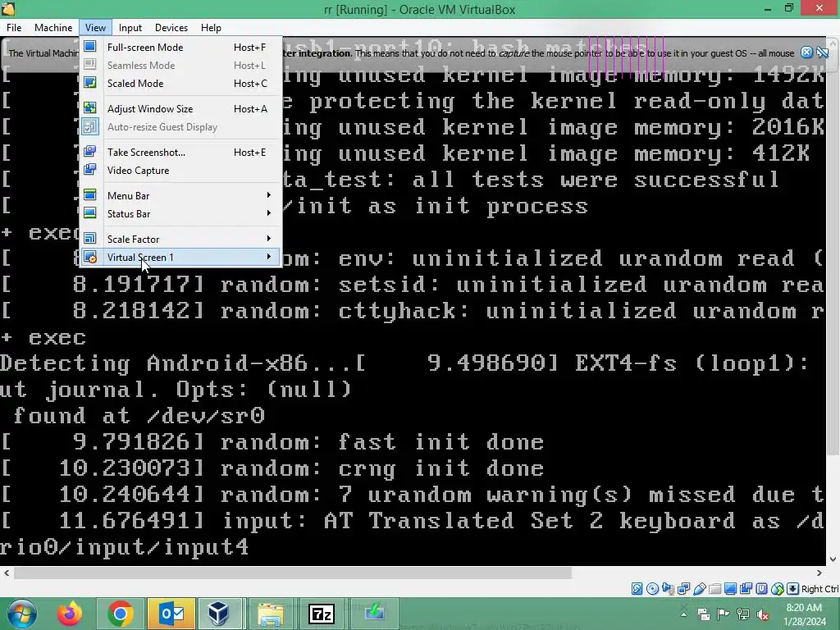Click the video capture status icon
The height and width of the screenshot is (630, 840).
pos(746,589)
